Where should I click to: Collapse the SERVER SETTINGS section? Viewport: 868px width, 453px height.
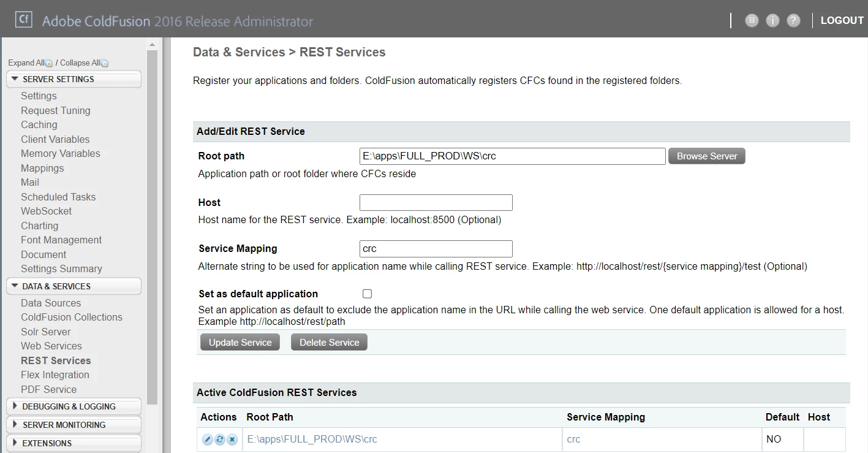pos(74,79)
